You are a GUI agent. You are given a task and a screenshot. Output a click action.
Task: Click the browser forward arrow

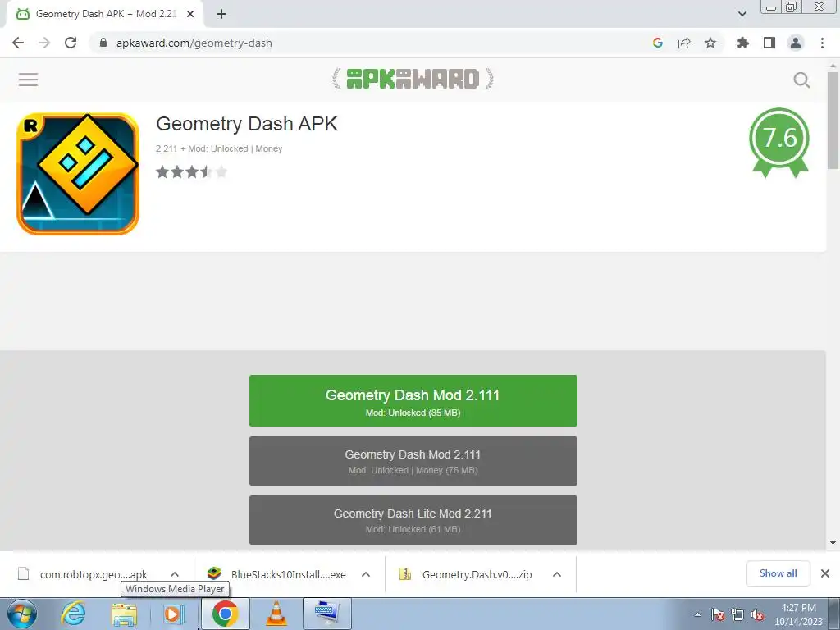click(x=44, y=43)
